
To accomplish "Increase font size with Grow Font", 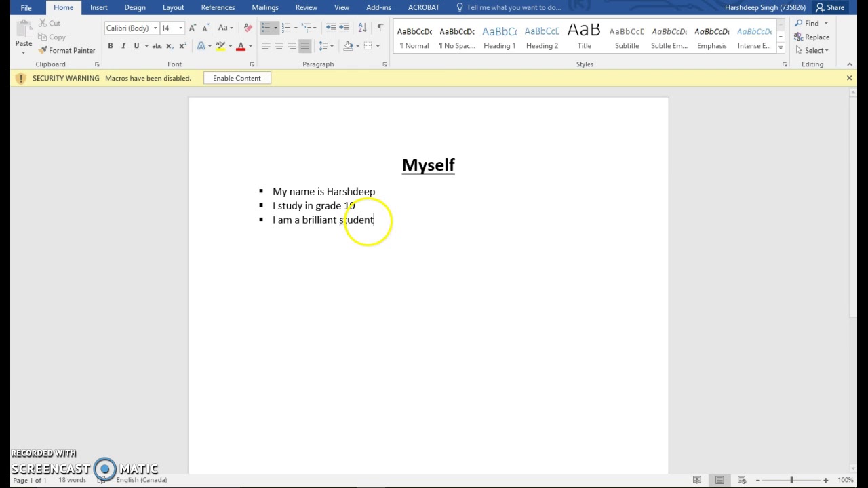I will pyautogui.click(x=193, y=28).
